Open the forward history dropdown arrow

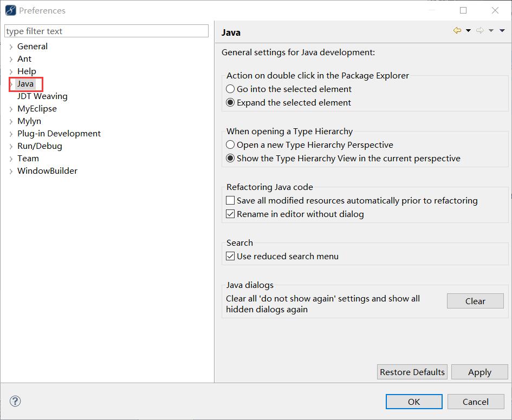pyautogui.click(x=491, y=30)
